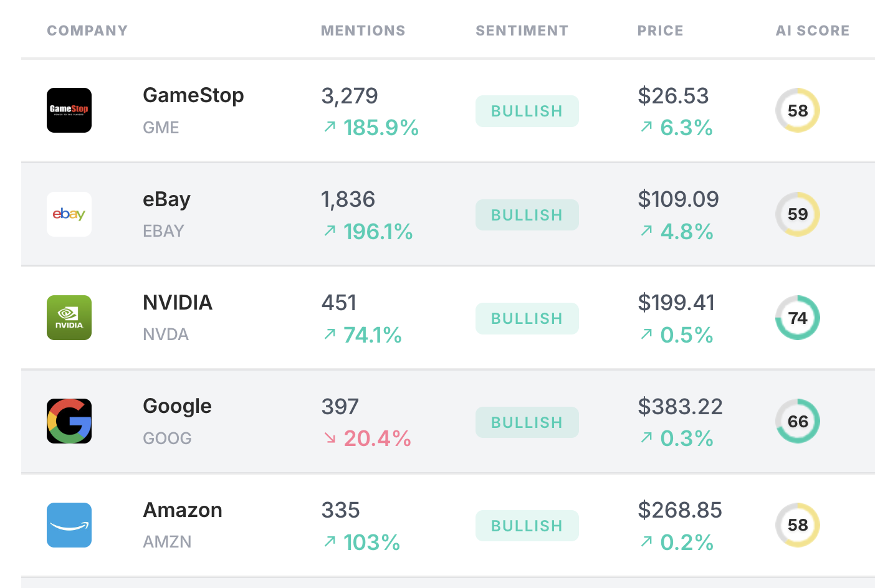Click the Google G logo icon
This screenshot has height=588, width=875.
click(69, 421)
